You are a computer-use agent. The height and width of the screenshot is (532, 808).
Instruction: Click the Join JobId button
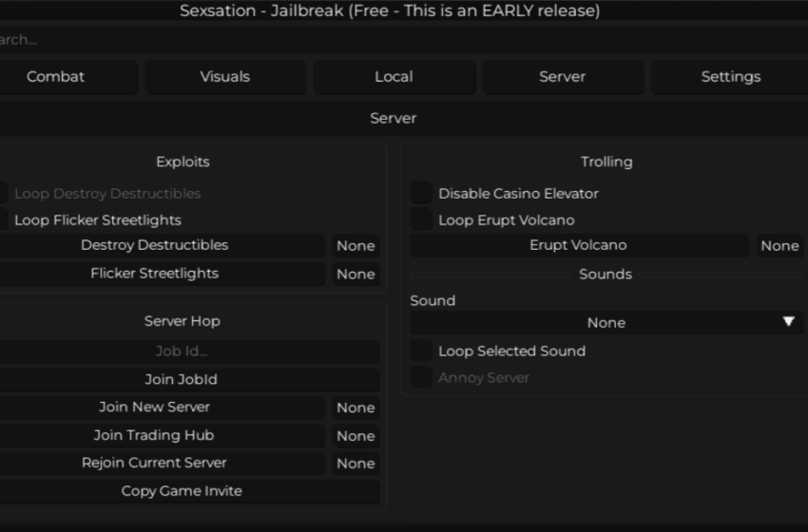pyautogui.click(x=189, y=380)
